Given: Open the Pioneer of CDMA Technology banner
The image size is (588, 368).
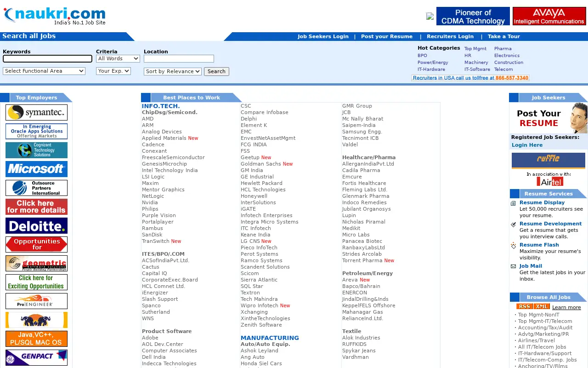Looking at the screenshot, I should 473,16.
